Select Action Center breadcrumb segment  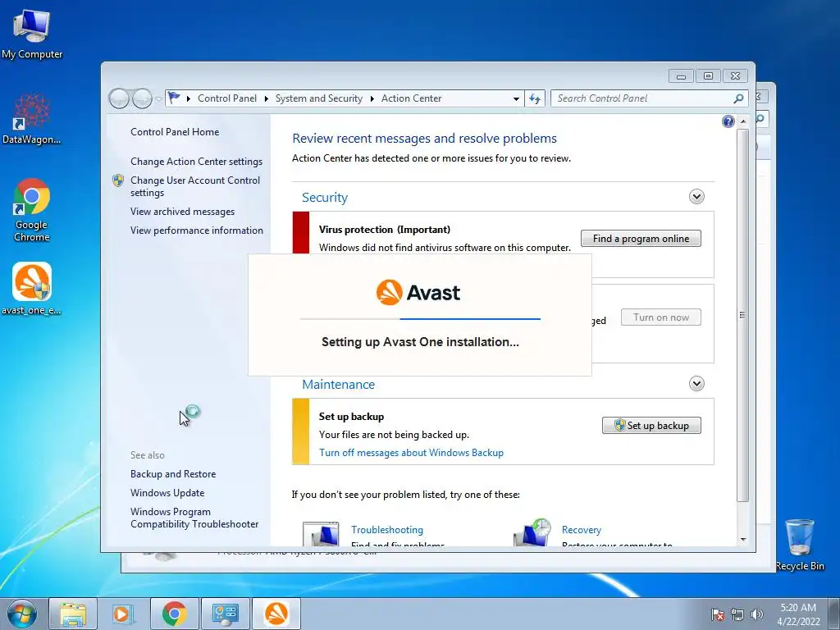click(412, 98)
